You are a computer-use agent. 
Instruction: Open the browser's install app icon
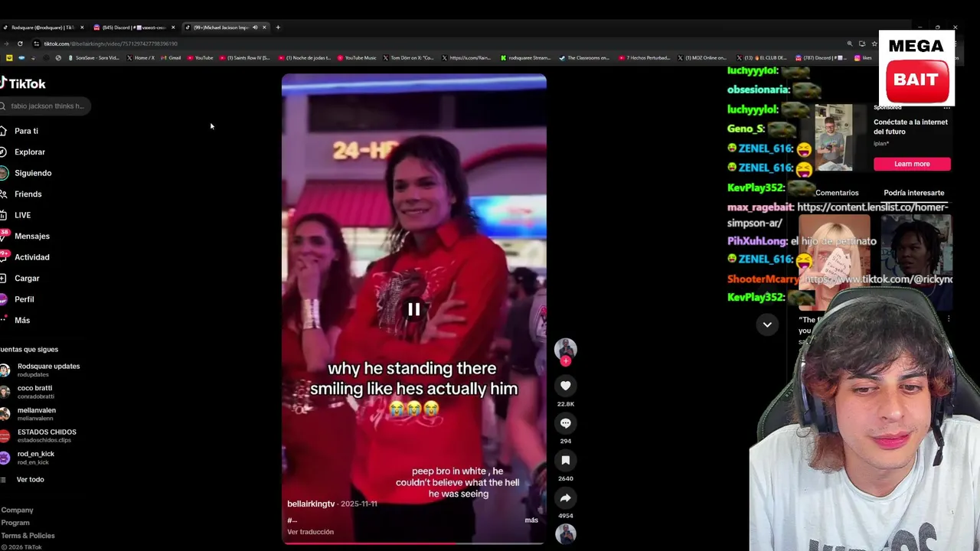point(861,44)
